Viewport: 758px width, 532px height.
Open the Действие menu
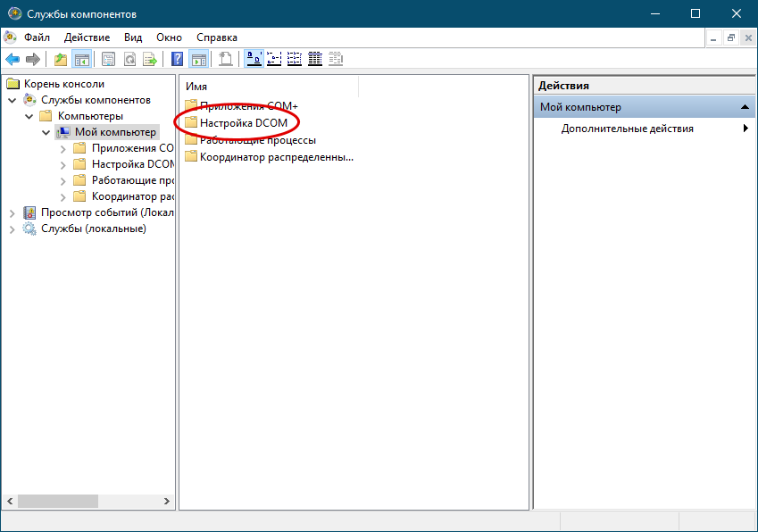87,37
